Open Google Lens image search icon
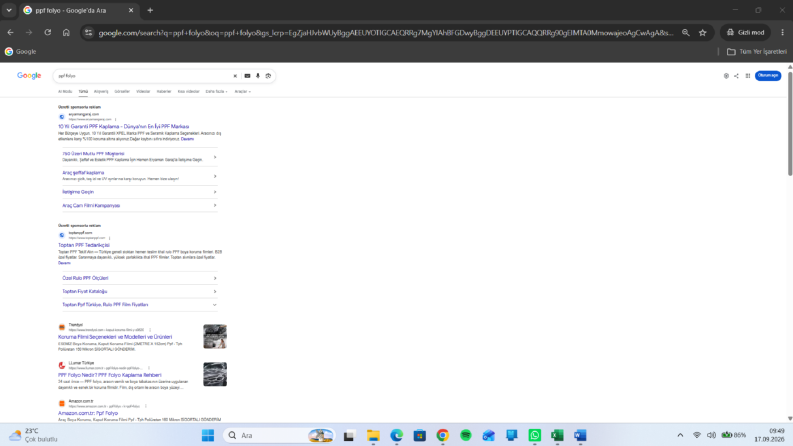Screen dimensions: 793x446 [268, 76]
